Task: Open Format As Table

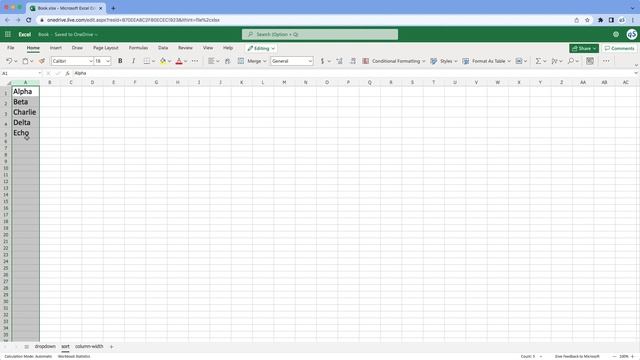Action: 487,61
